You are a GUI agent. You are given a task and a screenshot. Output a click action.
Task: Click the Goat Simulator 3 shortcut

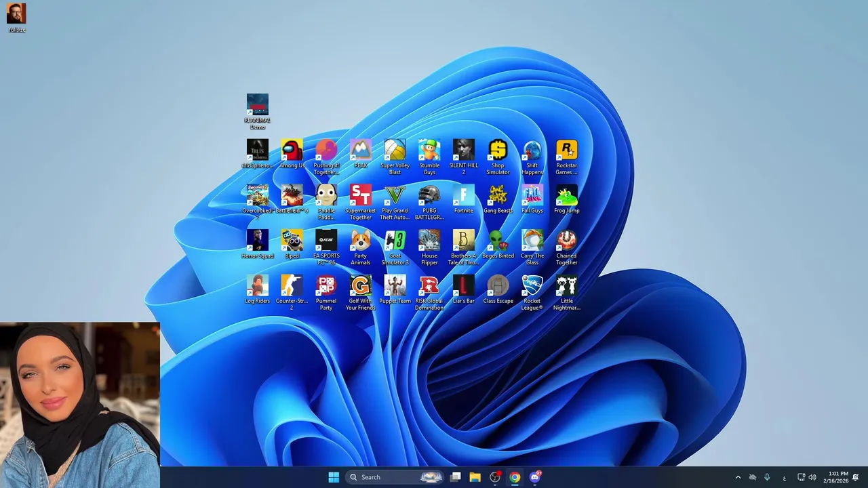click(x=395, y=247)
